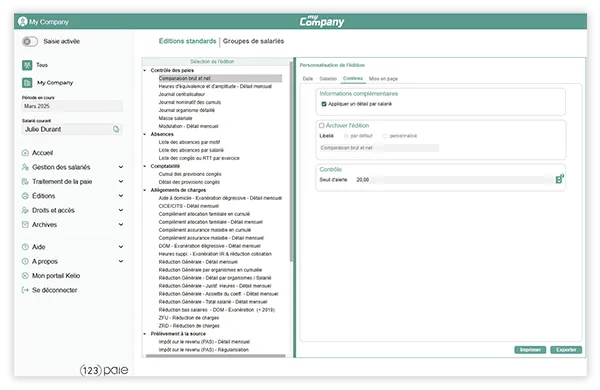Collapse the Prélèvement à la source group
This screenshot has width=600, height=390.
pyautogui.click(x=145, y=334)
